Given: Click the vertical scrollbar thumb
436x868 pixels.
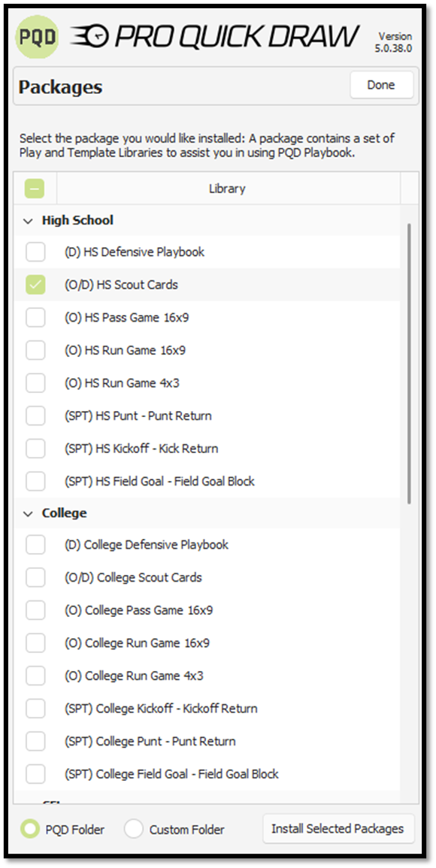Looking at the screenshot, I should 410,364.
